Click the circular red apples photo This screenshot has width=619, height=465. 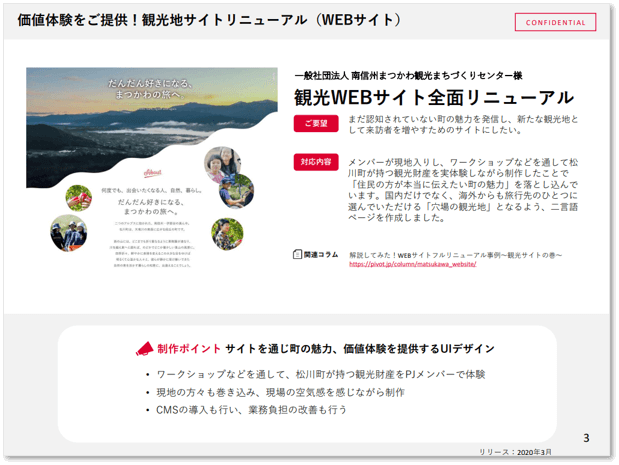tap(79, 198)
